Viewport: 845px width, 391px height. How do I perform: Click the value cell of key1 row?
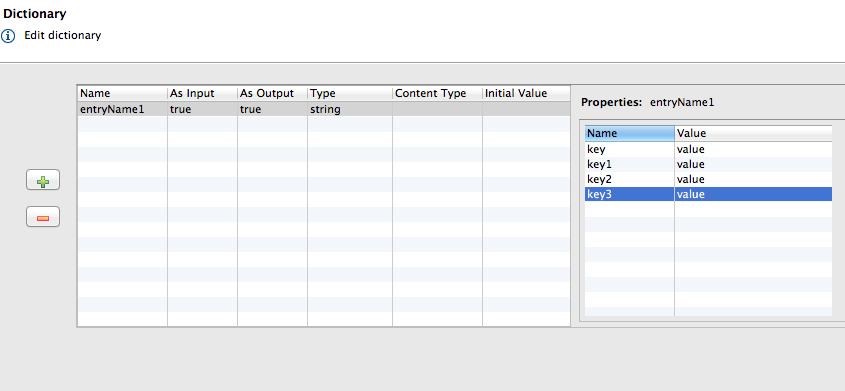(x=753, y=164)
